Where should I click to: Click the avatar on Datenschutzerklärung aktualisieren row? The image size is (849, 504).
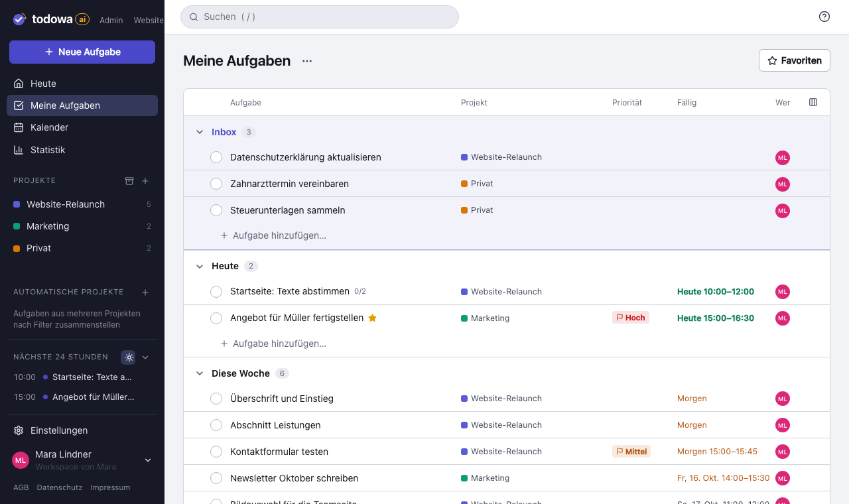click(783, 158)
